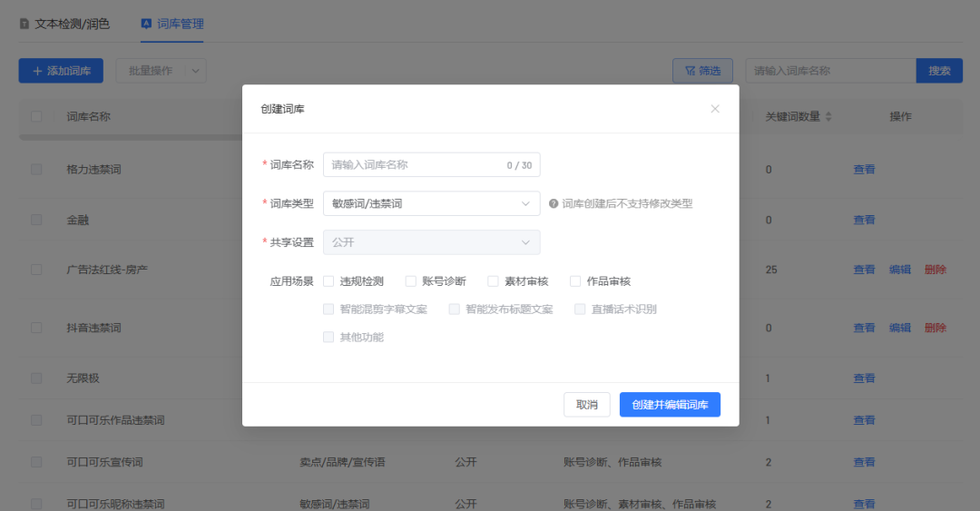Click the 取消 button
The image size is (980, 511).
click(586, 405)
